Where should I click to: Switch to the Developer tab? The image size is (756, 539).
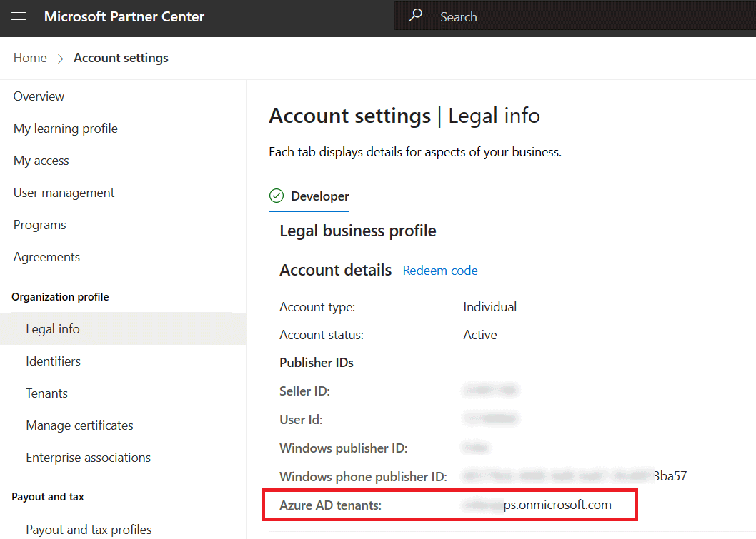click(x=309, y=196)
